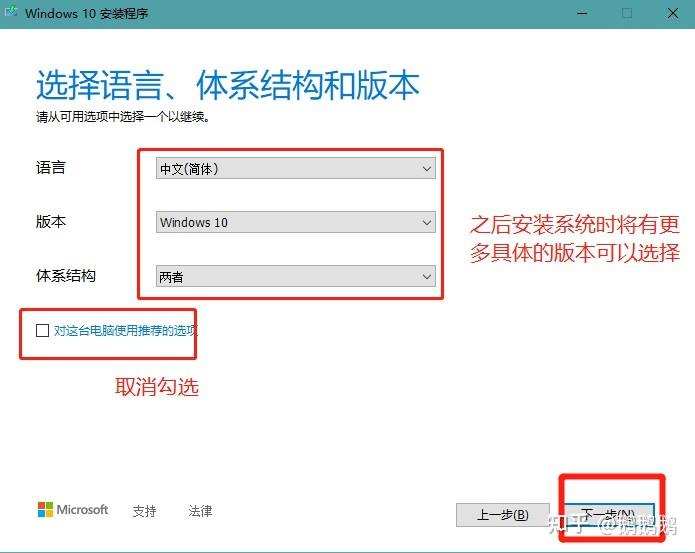
Task: Click the disabled maximize window icon
Action: point(627,13)
